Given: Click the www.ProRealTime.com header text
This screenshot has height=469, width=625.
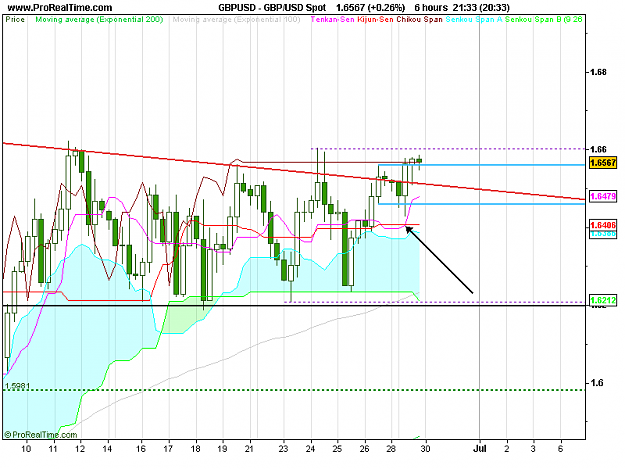Looking at the screenshot, I should click(x=60, y=8).
